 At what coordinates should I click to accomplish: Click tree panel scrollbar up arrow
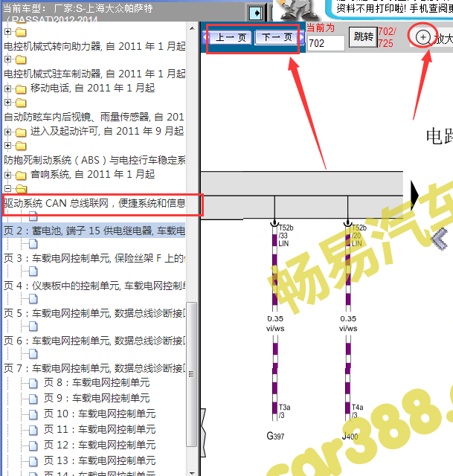(x=192, y=28)
